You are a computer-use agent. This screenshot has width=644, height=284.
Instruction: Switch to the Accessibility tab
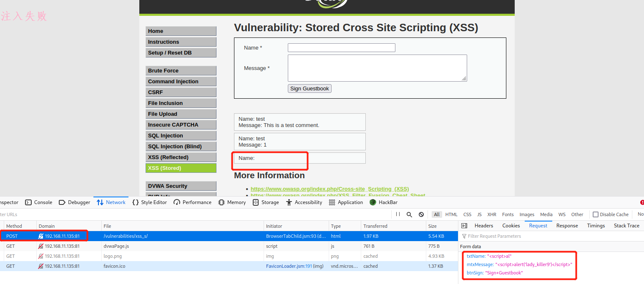coord(304,202)
